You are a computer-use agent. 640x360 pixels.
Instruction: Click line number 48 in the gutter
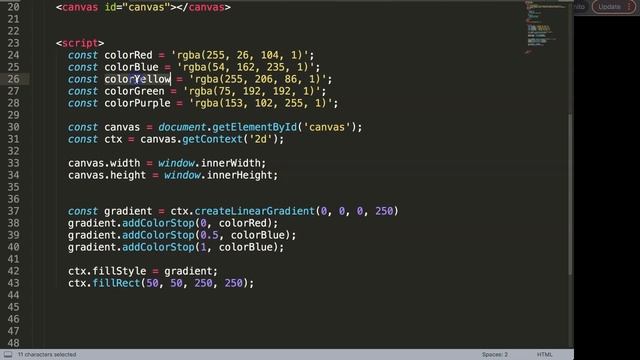coord(13,343)
